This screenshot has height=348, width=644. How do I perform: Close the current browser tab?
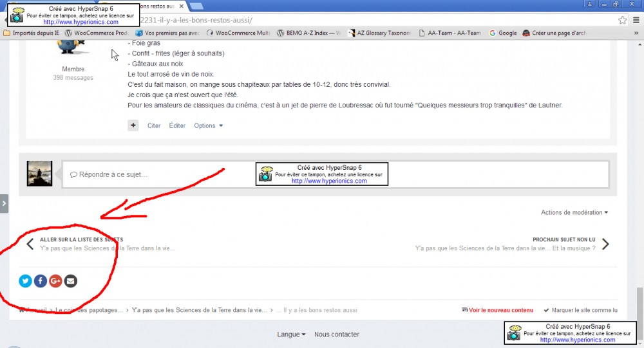182,6
